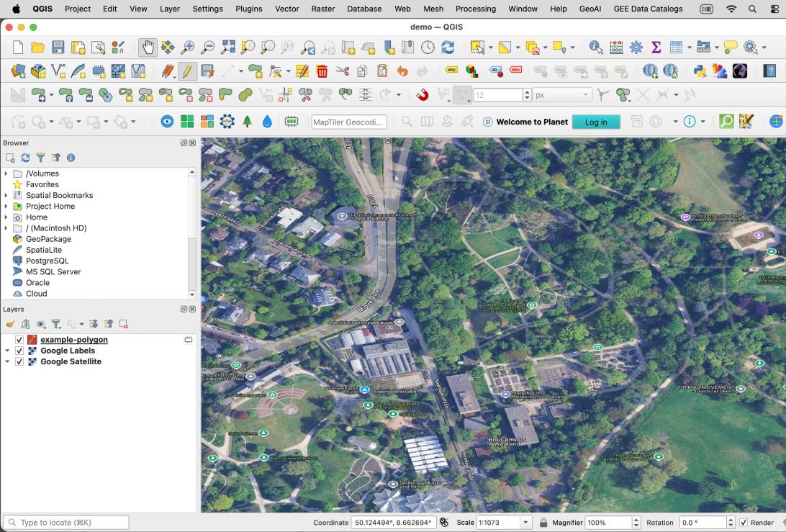Image resolution: width=786 pixels, height=532 pixels.
Task: Adjust Rotation using the stepper arrows
Action: click(x=731, y=523)
